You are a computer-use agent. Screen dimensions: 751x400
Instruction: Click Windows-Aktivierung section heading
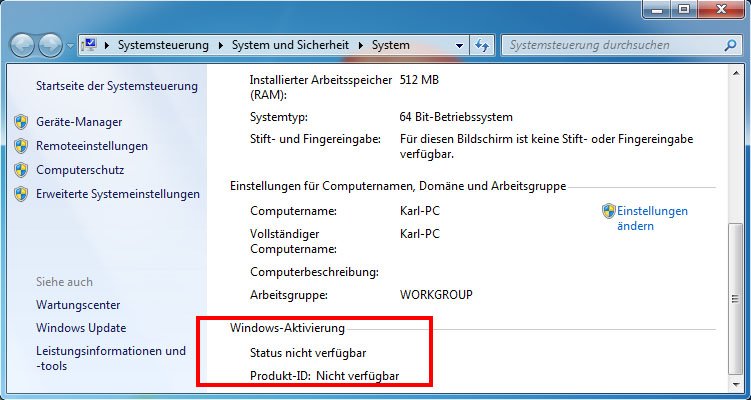(x=287, y=328)
